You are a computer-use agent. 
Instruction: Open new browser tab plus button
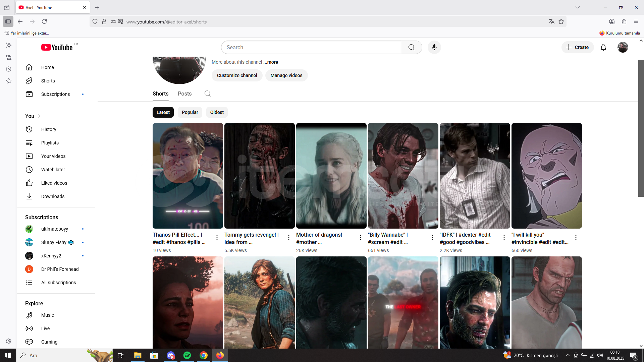(x=97, y=7)
